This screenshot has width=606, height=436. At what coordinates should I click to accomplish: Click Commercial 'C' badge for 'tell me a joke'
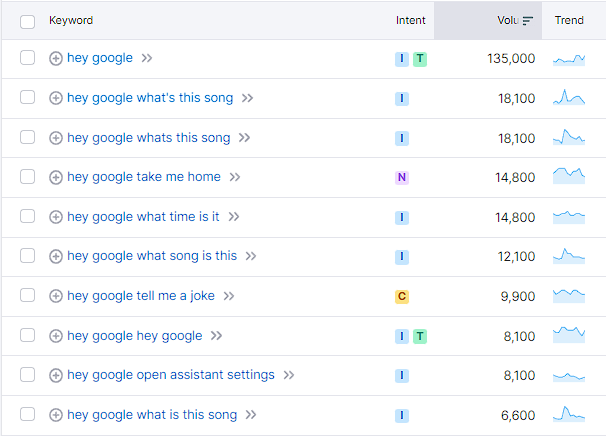402,296
